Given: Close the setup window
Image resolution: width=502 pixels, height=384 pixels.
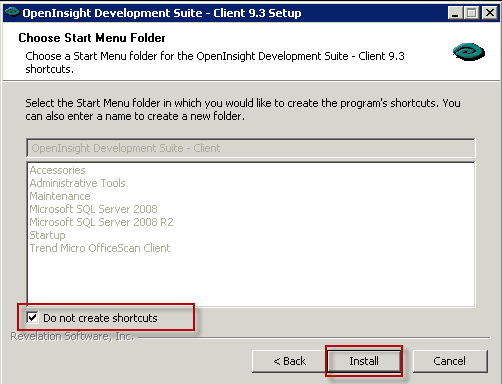Looking at the screenshot, I should [x=490, y=13].
